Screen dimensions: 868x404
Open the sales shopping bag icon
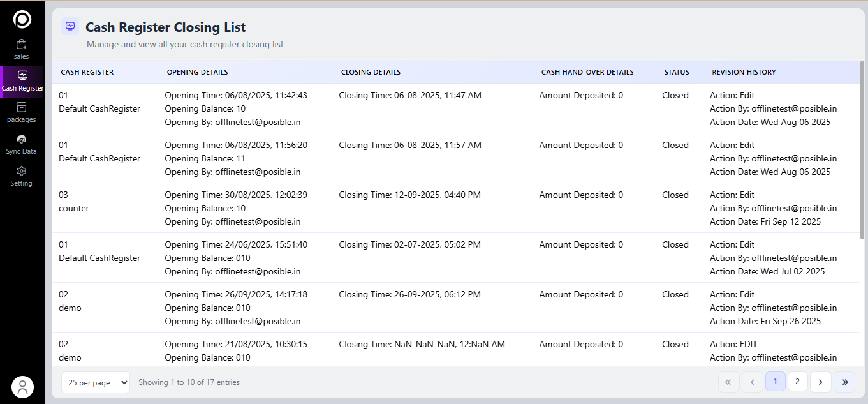(x=22, y=44)
